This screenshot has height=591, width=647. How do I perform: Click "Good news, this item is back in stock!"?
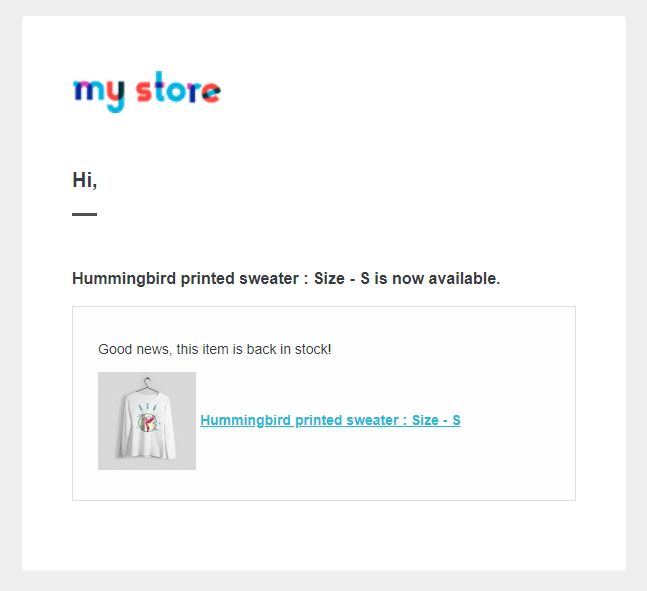[214, 349]
